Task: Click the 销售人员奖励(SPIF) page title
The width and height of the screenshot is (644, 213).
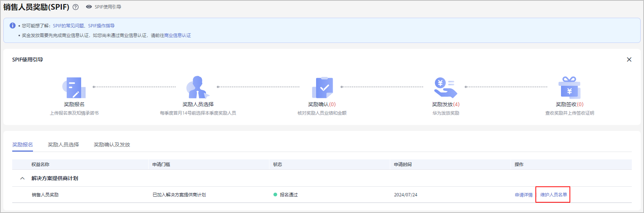Action: 36,7
